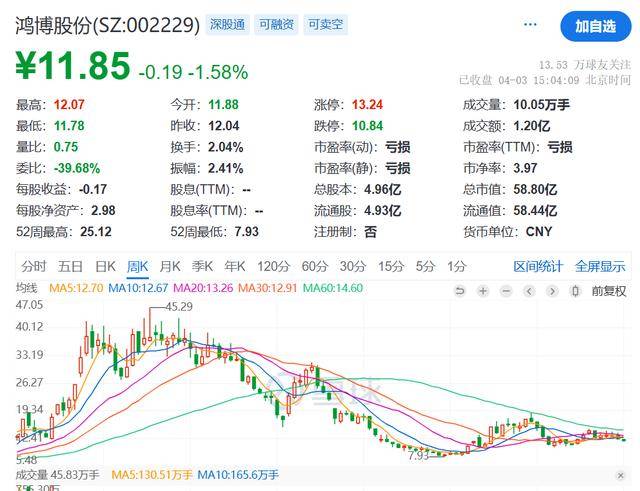Switch to the 年K chart tab
The width and height of the screenshot is (640, 491).
point(235,267)
